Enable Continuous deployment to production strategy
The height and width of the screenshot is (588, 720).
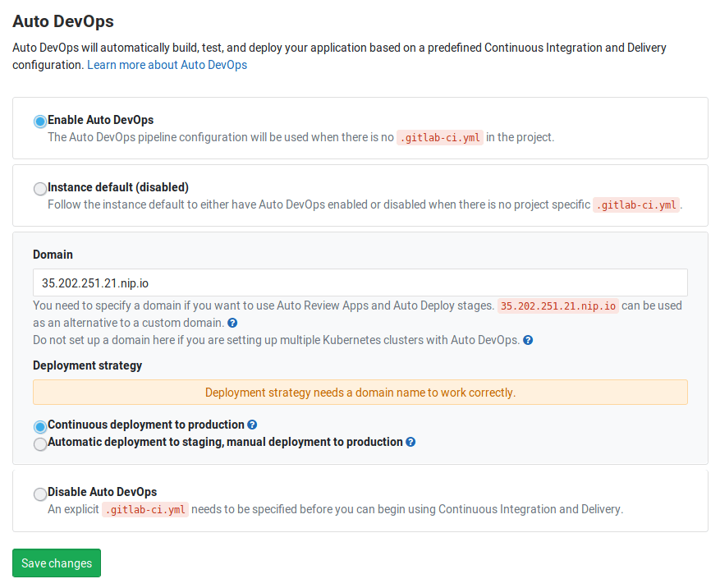40,426
